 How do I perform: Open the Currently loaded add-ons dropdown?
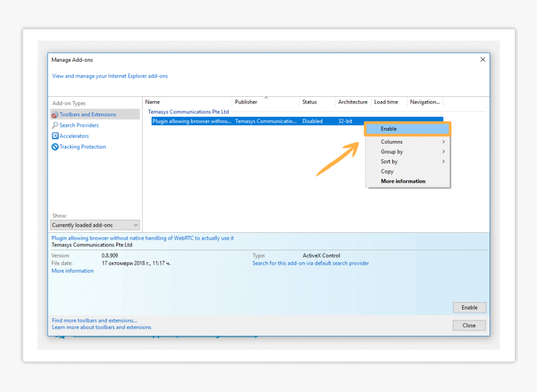pyautogui.click(x=95, y=225)
